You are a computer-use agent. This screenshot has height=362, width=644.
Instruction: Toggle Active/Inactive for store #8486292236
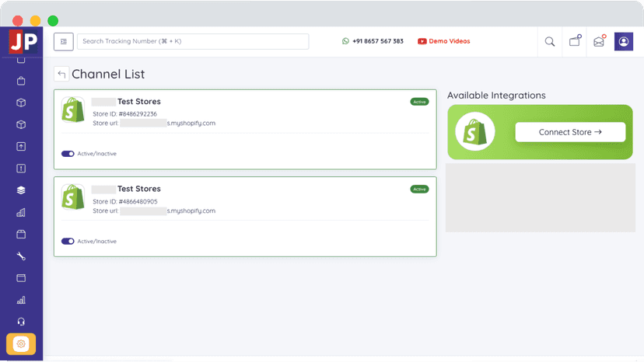click(x=68, y=154)
